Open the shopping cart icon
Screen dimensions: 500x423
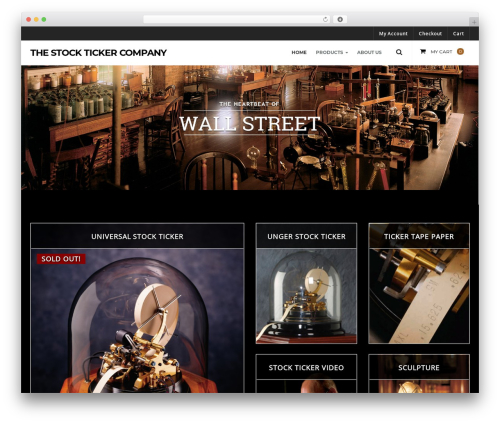point(423,51)
